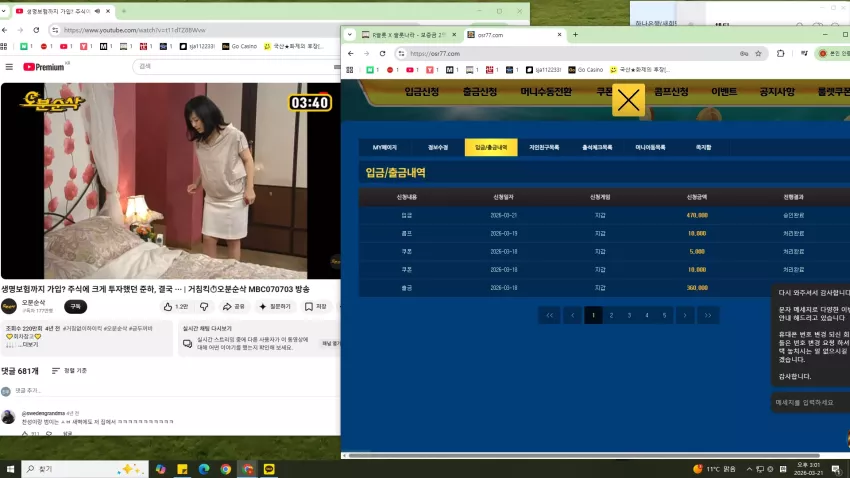Save video with the 저장 bookmark button
This screenshot has width=850, height=478.
pyautogui.click(x=315, y=307)
